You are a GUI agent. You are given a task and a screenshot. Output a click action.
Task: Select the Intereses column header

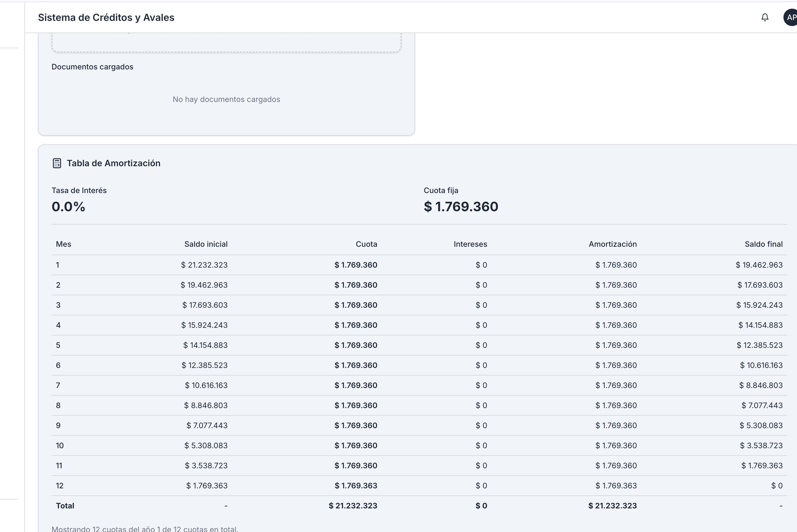click(x=470, y=244)
